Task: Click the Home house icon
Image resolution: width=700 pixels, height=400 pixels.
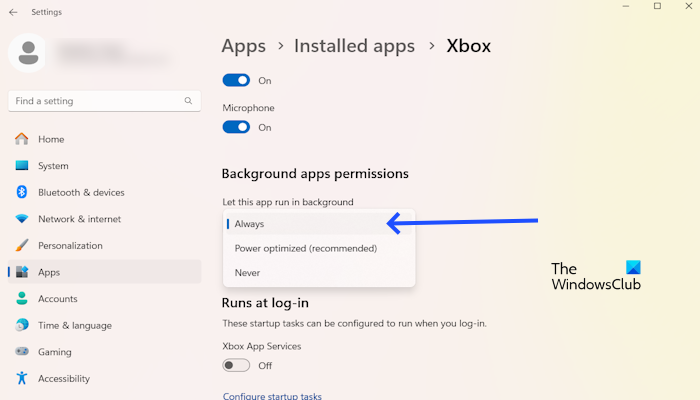Action: [x=21, y=139]
